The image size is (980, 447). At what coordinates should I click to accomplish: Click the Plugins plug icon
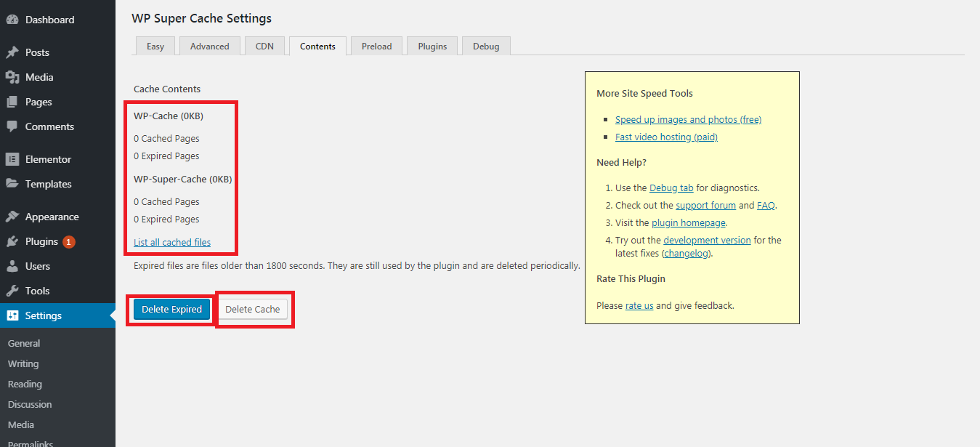(12, 241)
